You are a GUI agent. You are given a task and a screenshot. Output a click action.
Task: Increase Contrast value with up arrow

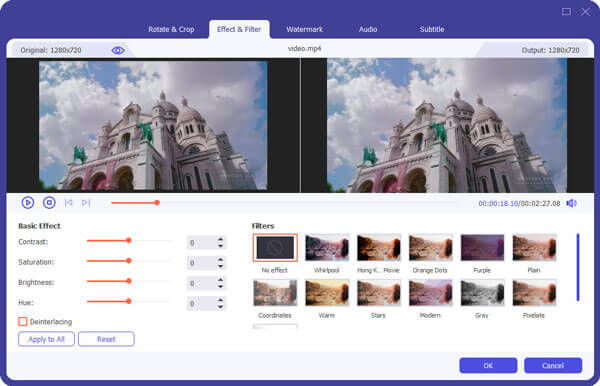tap(220, 239)
